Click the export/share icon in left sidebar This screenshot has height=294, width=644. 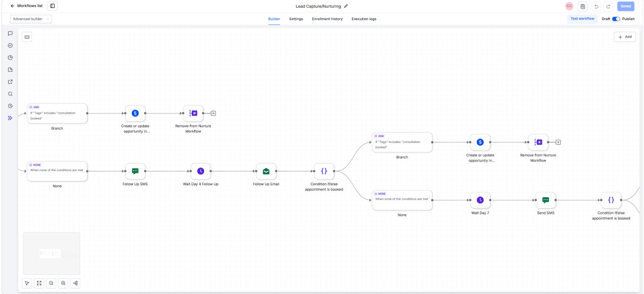click(x=10, y=82)
